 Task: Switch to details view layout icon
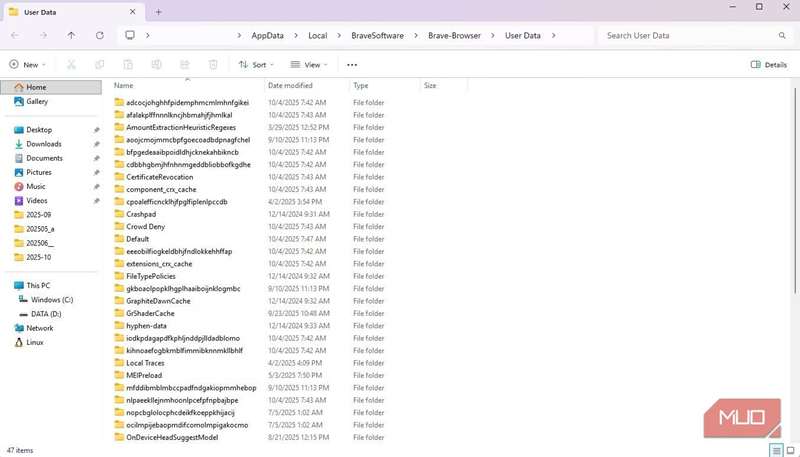tap(776, 451)
